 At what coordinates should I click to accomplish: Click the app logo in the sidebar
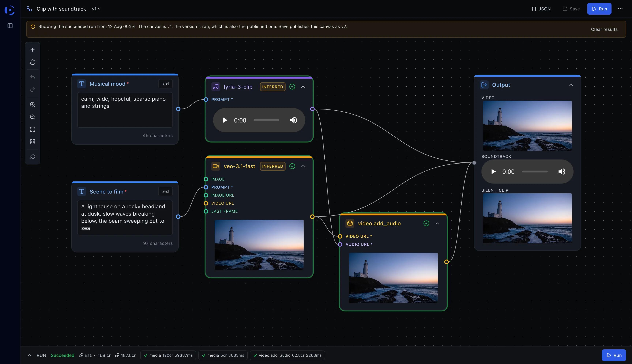pyautogui.click(x=10, y=10)
